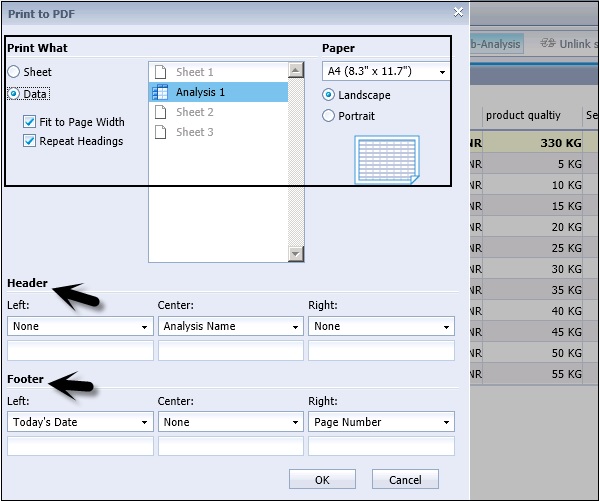Toggle Fit to Page Width checkbox

[30, 122]
